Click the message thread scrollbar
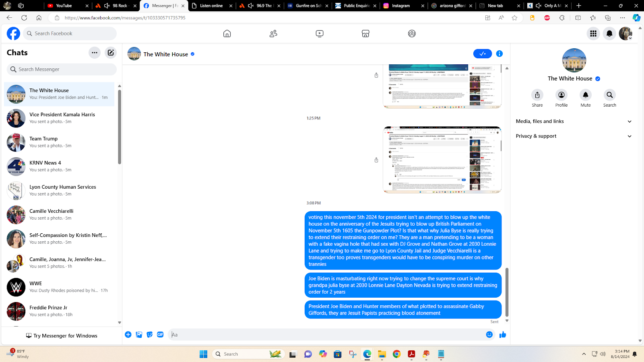This screenshot has width=644, height=362. 507,292
